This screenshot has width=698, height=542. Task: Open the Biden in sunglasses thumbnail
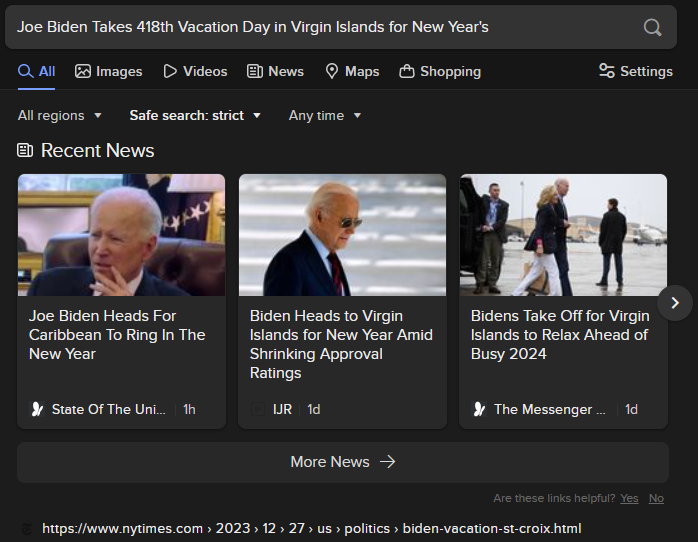tap(342, 235)
